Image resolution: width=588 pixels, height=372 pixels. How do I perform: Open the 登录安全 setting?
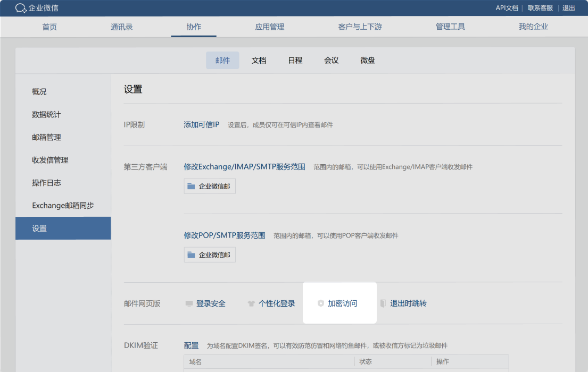click(211, 303)
